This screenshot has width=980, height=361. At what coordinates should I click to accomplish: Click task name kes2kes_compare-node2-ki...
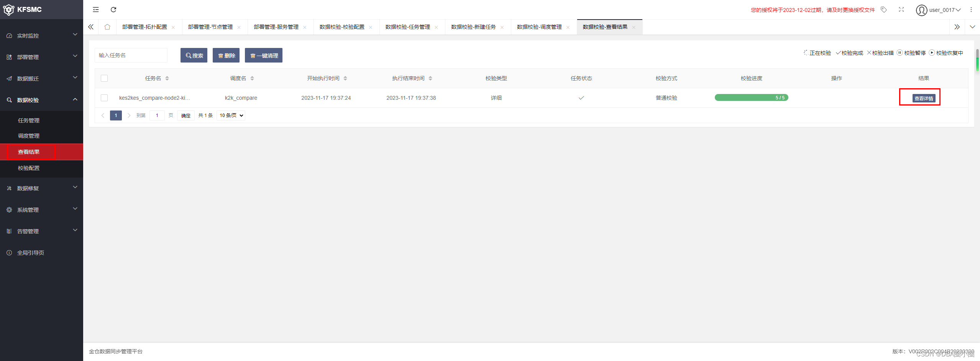(x=154, y=98)
